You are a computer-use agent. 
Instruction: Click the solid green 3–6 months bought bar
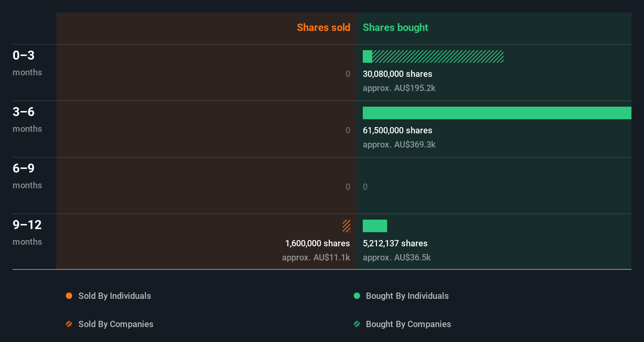pyautogui.click(x=497, y=113)
